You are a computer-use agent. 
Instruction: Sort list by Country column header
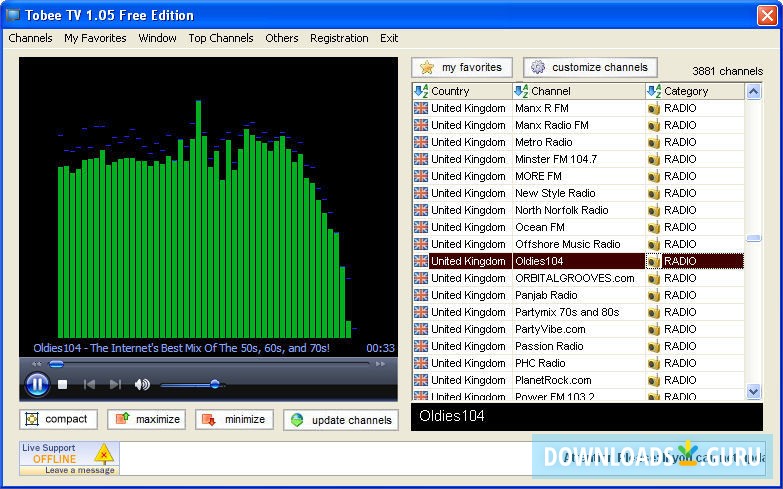462,91
